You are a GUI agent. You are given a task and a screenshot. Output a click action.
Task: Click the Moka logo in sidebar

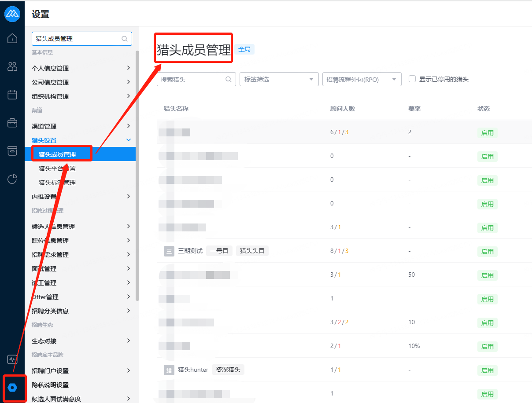click(x=12, y=14)
